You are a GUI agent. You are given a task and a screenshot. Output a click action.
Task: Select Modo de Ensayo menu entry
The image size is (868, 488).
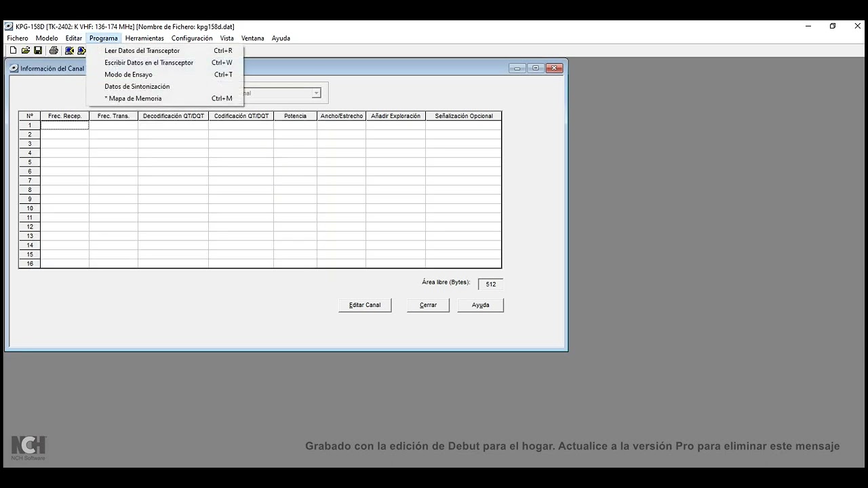click(x=165, y=75)
